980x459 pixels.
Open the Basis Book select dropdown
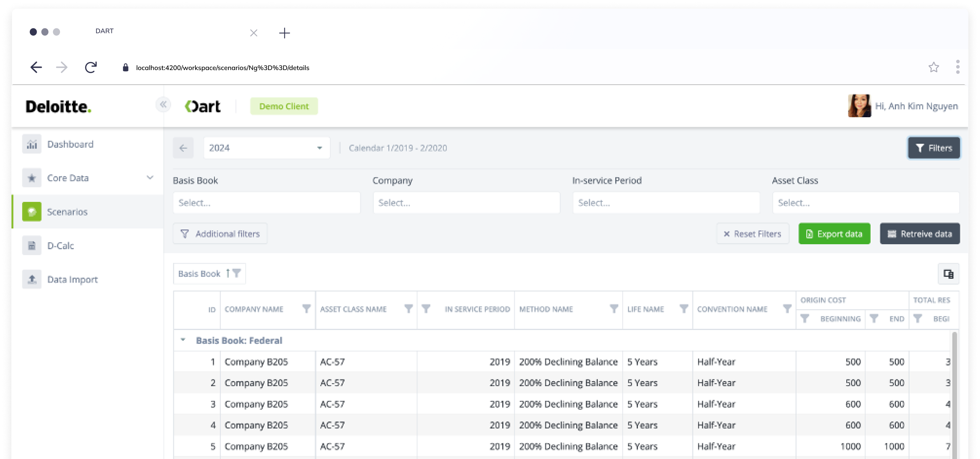point(266,202)
